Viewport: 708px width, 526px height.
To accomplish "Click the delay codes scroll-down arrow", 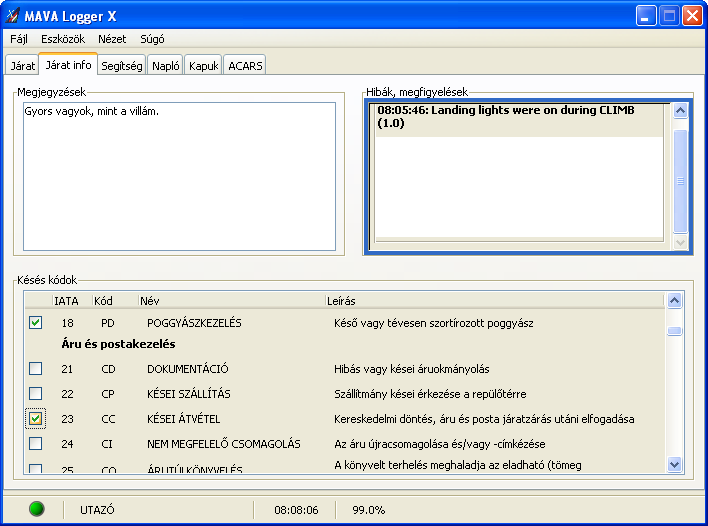I will pos(674,464).
